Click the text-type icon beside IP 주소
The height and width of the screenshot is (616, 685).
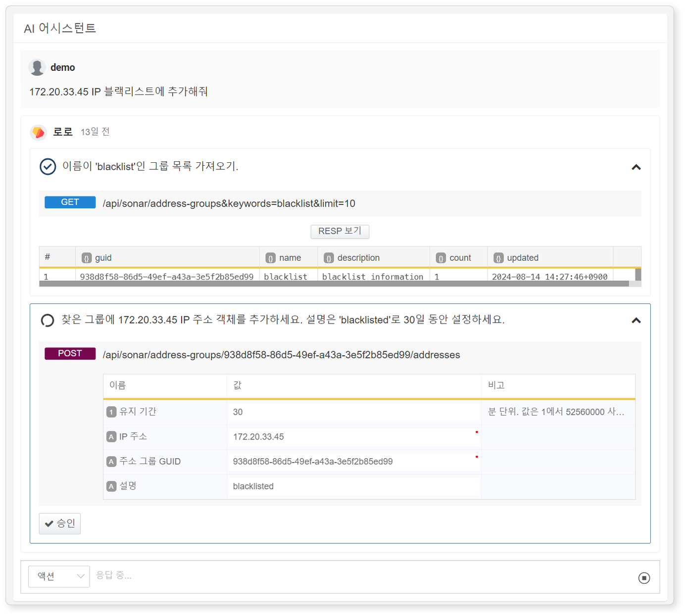point(111,437)
